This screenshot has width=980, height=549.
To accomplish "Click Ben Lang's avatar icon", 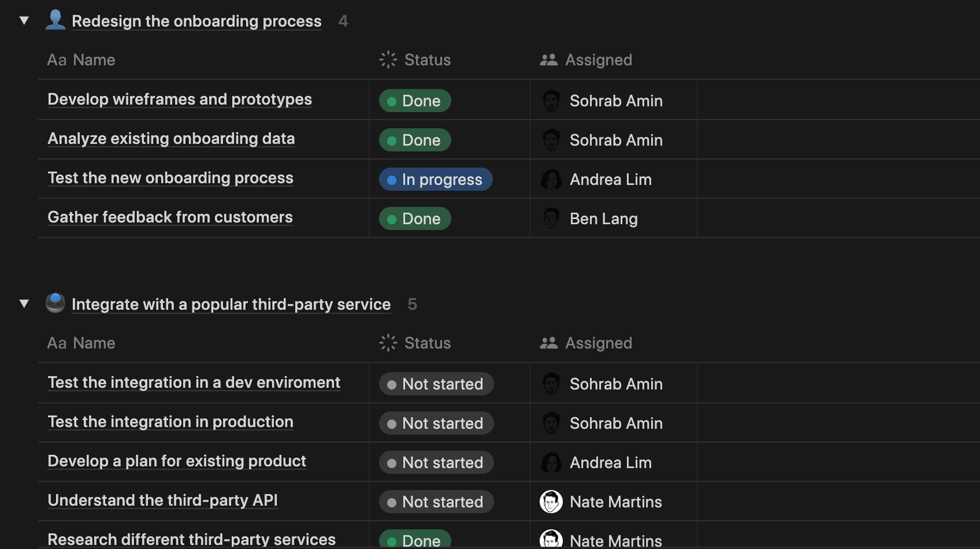I will pos(551,218).
